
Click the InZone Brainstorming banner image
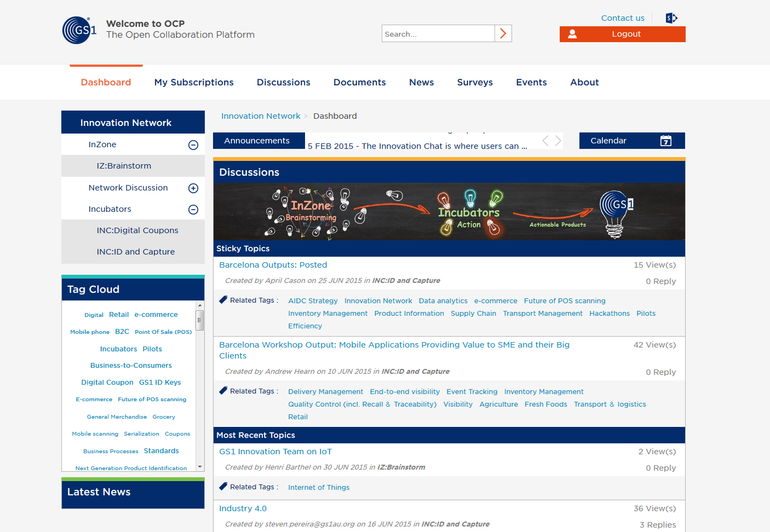coord(449,211)
